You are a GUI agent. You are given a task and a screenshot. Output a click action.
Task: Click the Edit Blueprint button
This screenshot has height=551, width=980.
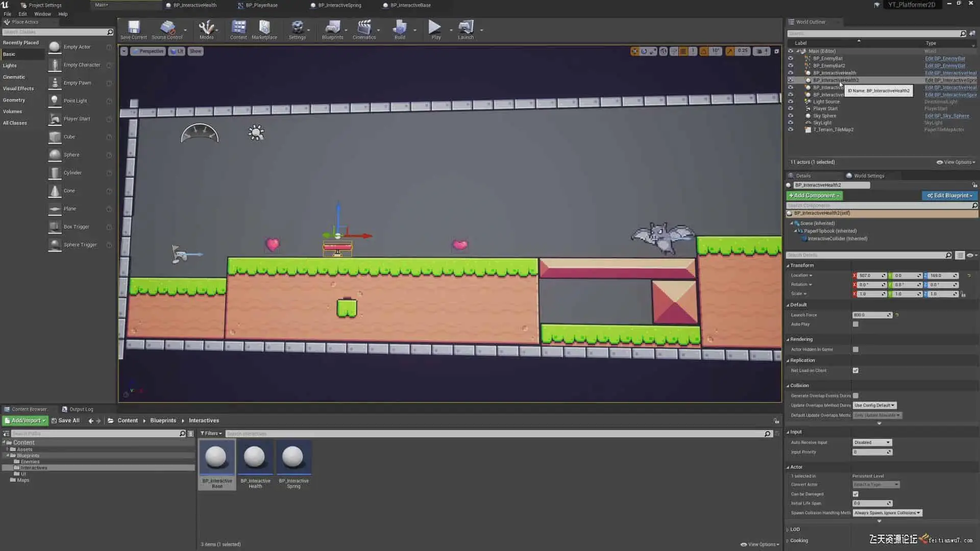[x=949, y=196]
